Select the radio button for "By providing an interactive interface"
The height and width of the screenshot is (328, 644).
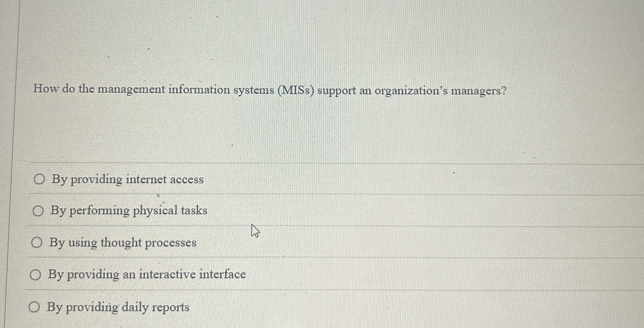[x=35, y=274]
